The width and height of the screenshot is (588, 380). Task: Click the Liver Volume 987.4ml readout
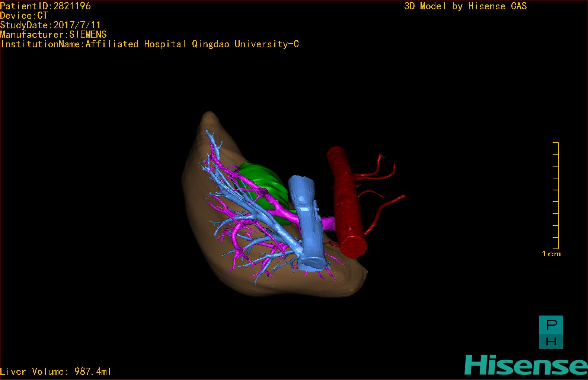[x=56, y=371]
